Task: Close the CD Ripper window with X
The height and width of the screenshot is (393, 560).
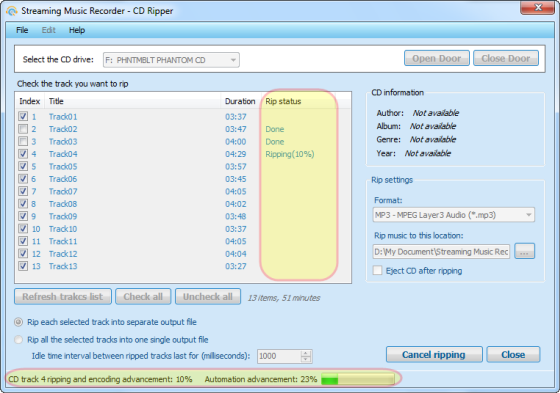Action: [538, 7]
